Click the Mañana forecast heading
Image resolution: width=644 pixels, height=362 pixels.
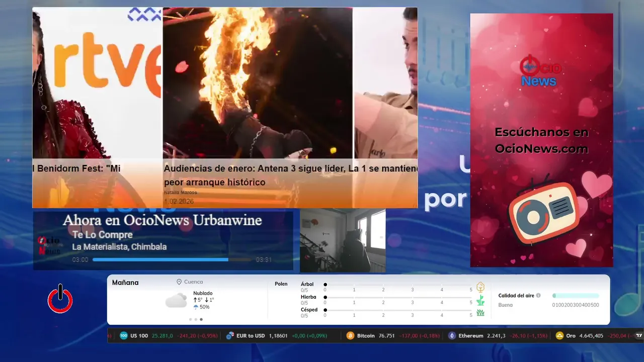pyautogui.click(x=125, y=283)
